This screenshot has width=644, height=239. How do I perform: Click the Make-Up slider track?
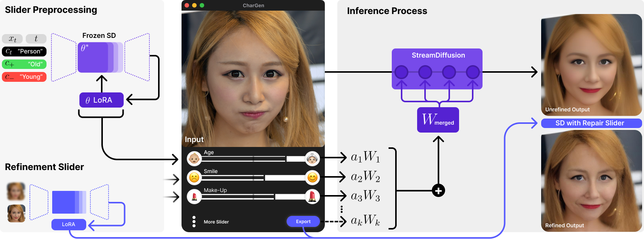coord(253,197)
